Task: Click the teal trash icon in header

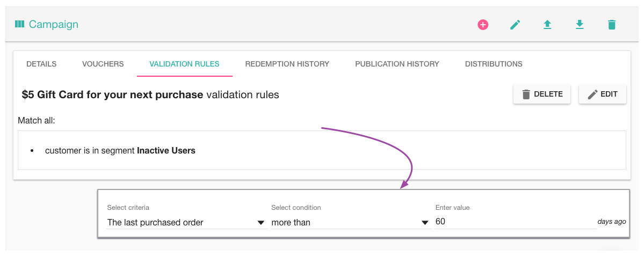Action: (612, 25)
